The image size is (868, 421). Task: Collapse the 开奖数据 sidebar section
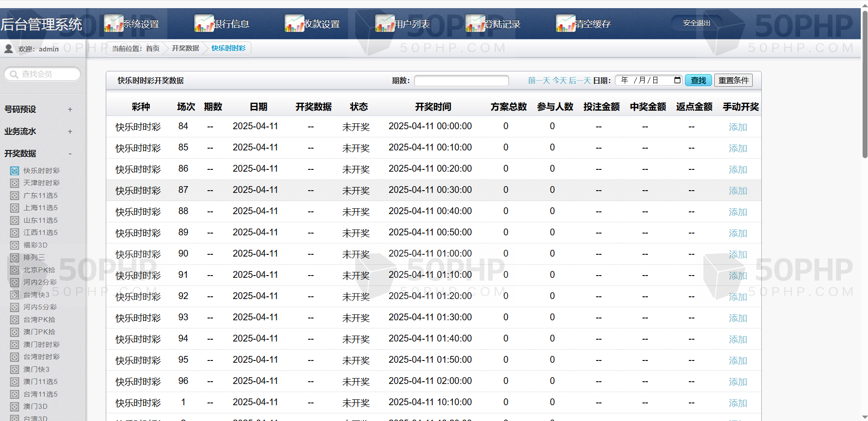pos(70,154)
